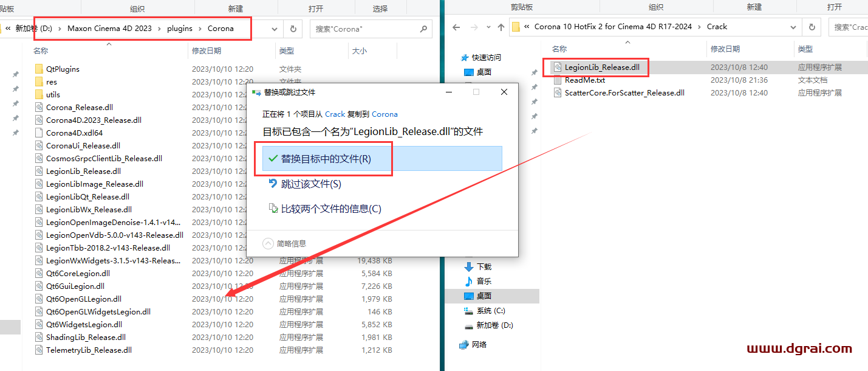Viewport: 868px width, 371px height.
Task: Open recent locations dropdown in right window
Action: point(488,27)
